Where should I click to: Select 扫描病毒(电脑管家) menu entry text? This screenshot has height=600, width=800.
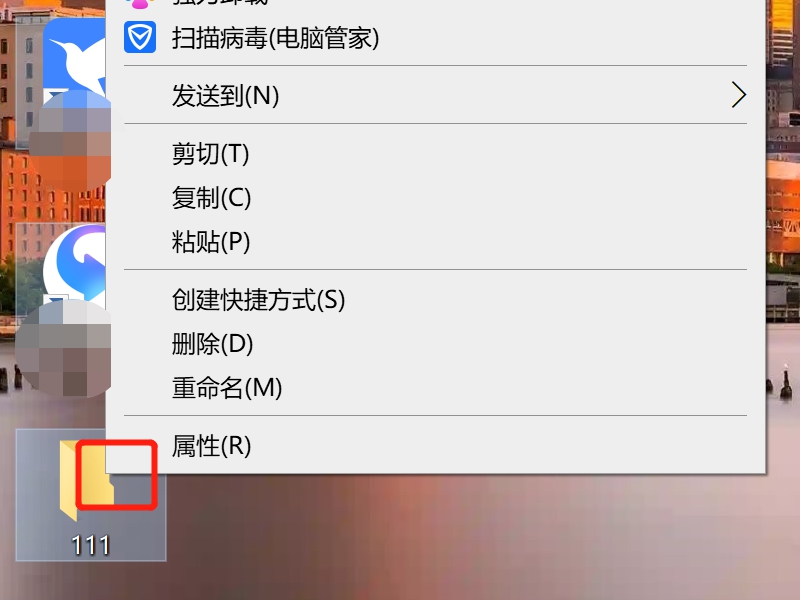point(276,38)
